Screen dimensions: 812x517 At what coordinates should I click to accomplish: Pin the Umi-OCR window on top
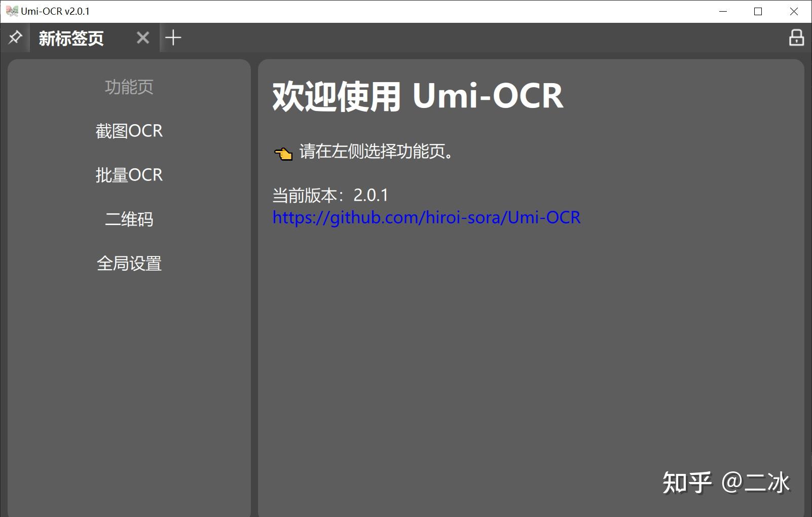(15, 37)
